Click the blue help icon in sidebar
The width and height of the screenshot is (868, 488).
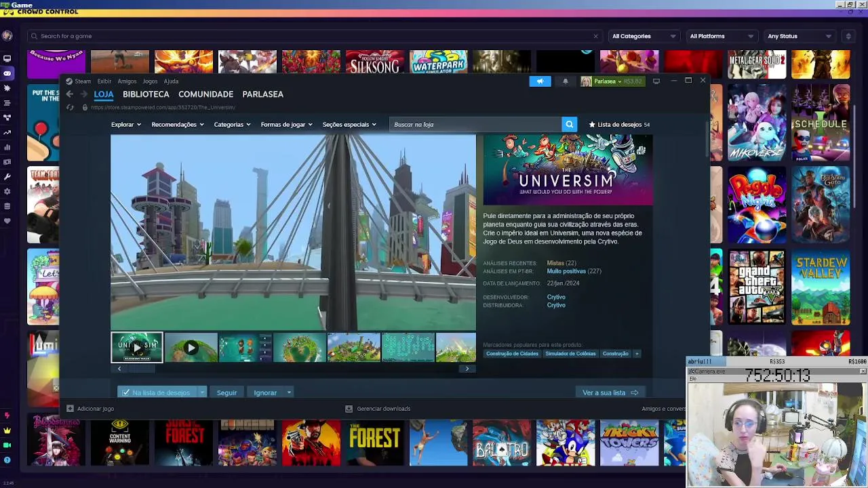[7, 460]
